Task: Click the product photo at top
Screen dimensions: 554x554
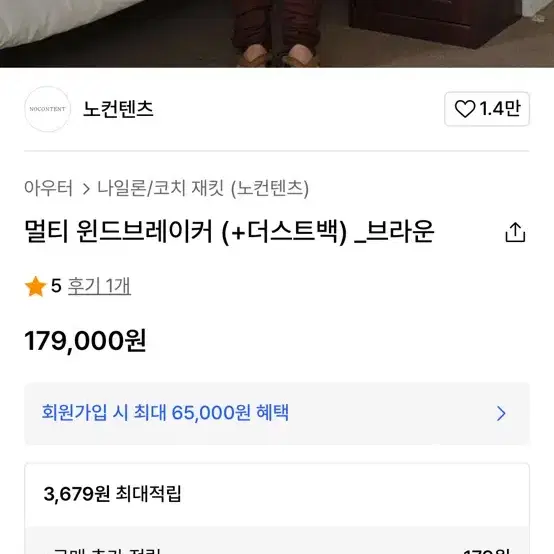Action: [x=277, y=34]
